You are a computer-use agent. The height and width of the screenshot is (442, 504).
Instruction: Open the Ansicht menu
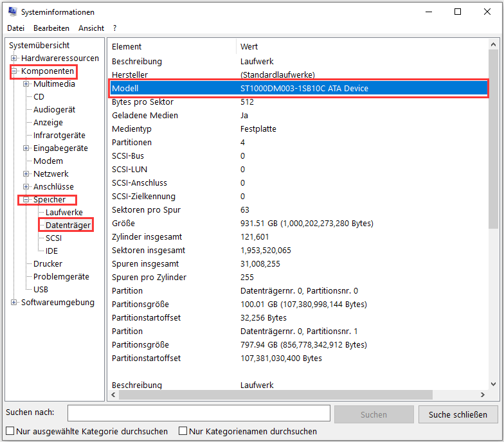(x=91, y=28)
